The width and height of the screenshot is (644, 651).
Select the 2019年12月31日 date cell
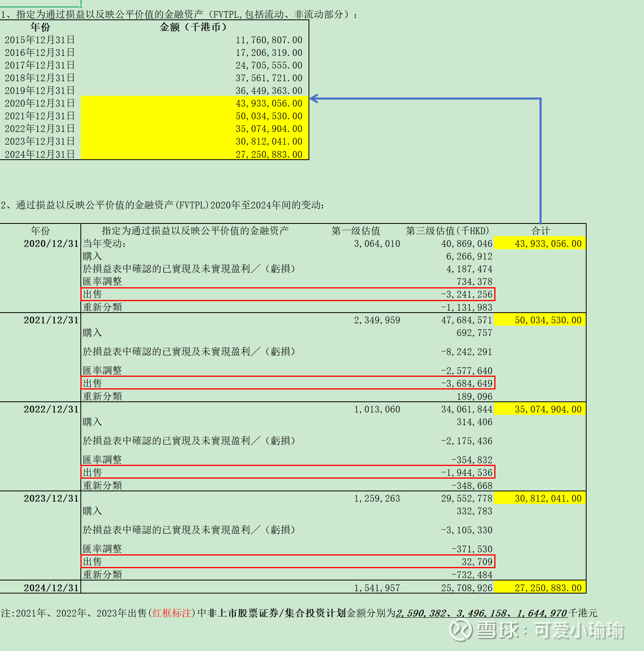[40, 91]
